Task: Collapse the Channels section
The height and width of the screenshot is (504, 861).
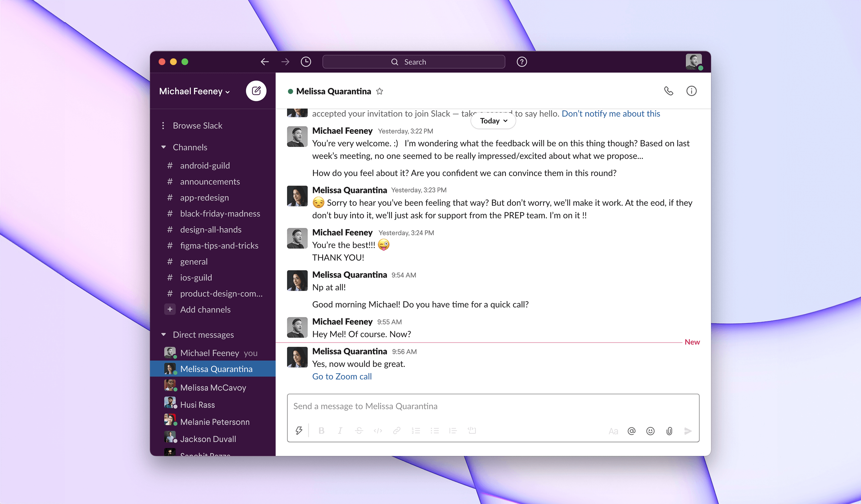Action: tap(164, 147)
